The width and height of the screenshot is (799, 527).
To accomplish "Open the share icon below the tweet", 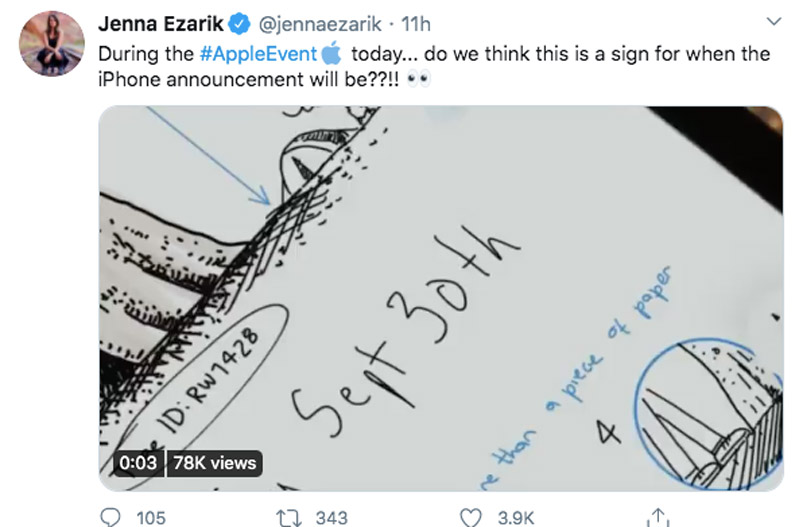I will 657,516.
